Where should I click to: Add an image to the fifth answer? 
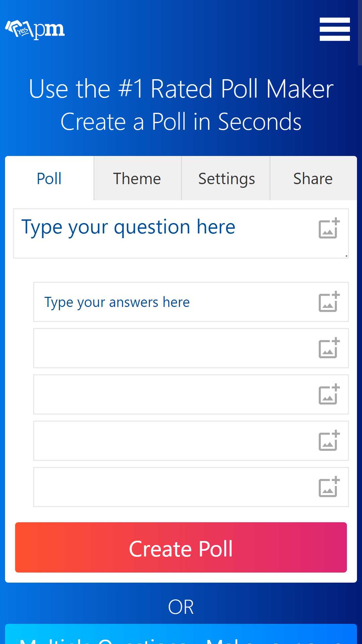[329, 487]
